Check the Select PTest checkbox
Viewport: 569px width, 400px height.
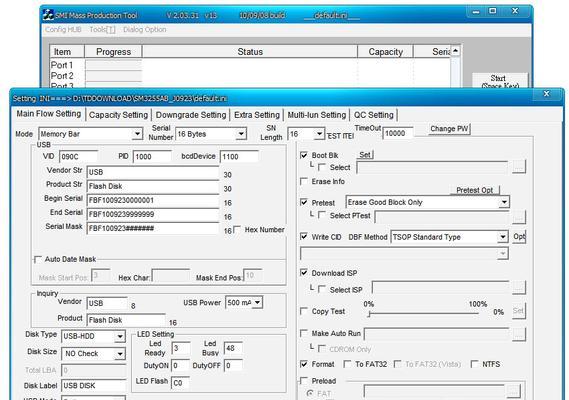pos(322,215)
